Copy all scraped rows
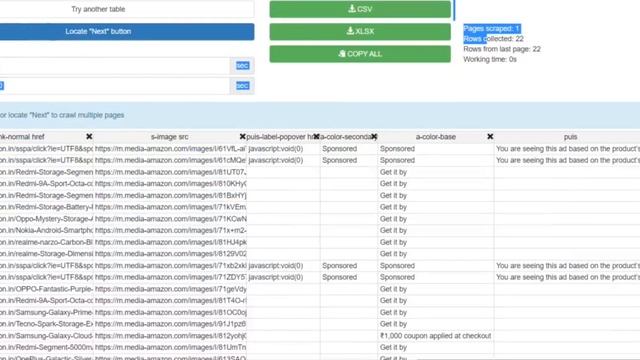Screen dimensions: 640x360 pos(360,54)
